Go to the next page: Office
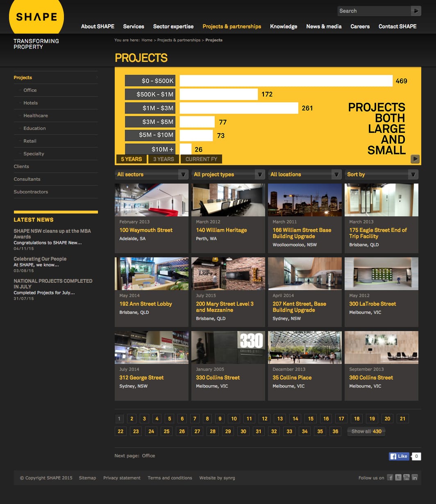 pyautogui.click(x=148, y=456)
